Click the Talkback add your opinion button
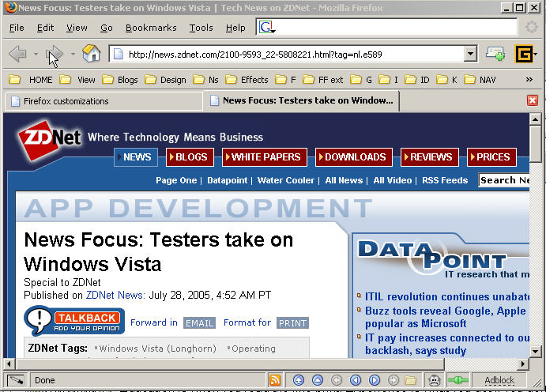The height and width of the screenshot is (392, 546). (x=74, y=320)
